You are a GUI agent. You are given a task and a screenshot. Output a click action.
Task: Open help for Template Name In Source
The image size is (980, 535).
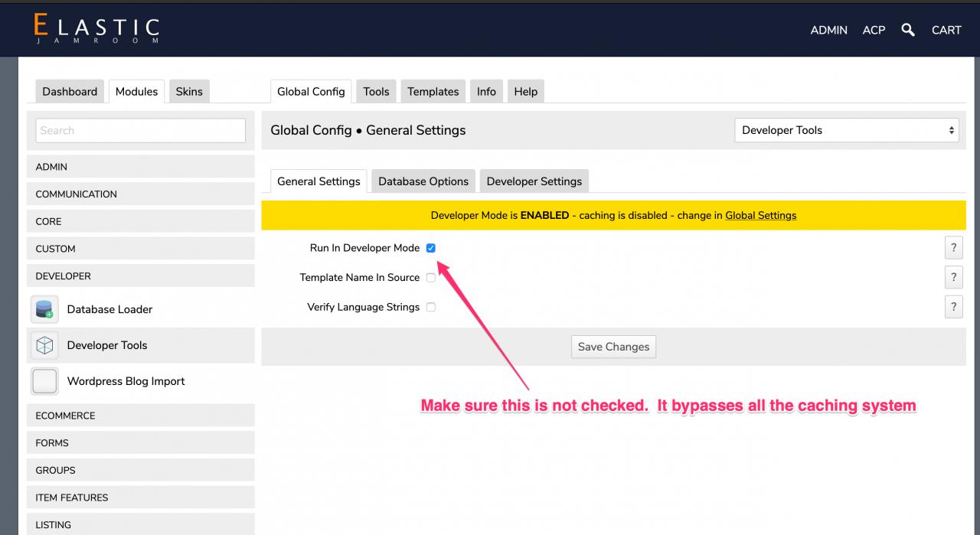[953, 277]
